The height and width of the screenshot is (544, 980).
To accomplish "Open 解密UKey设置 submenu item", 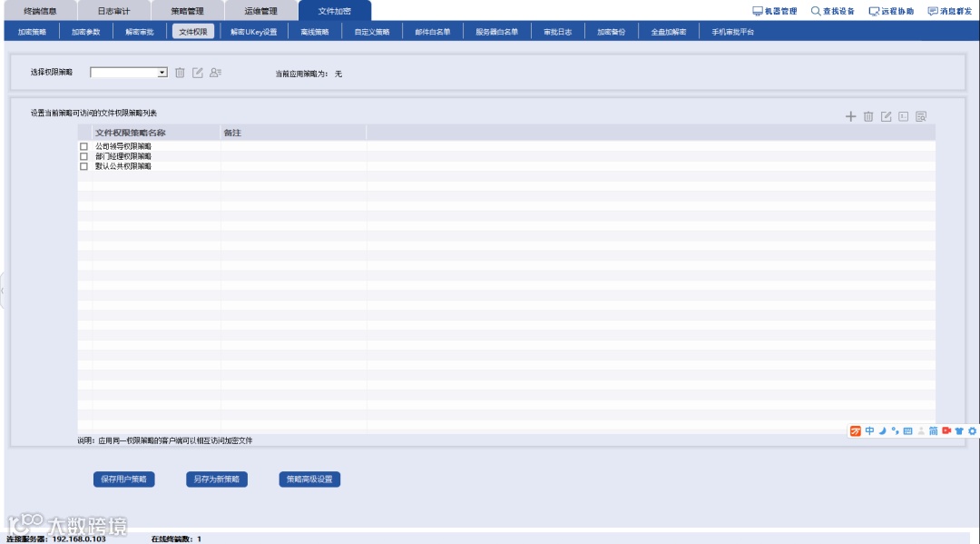I will click(x=254, y=32).
